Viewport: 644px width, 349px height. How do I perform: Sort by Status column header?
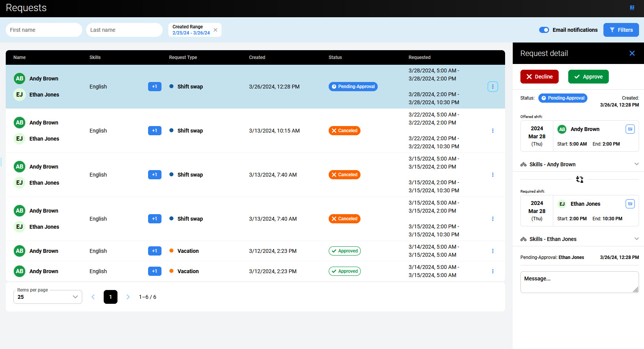click(335, 57)
